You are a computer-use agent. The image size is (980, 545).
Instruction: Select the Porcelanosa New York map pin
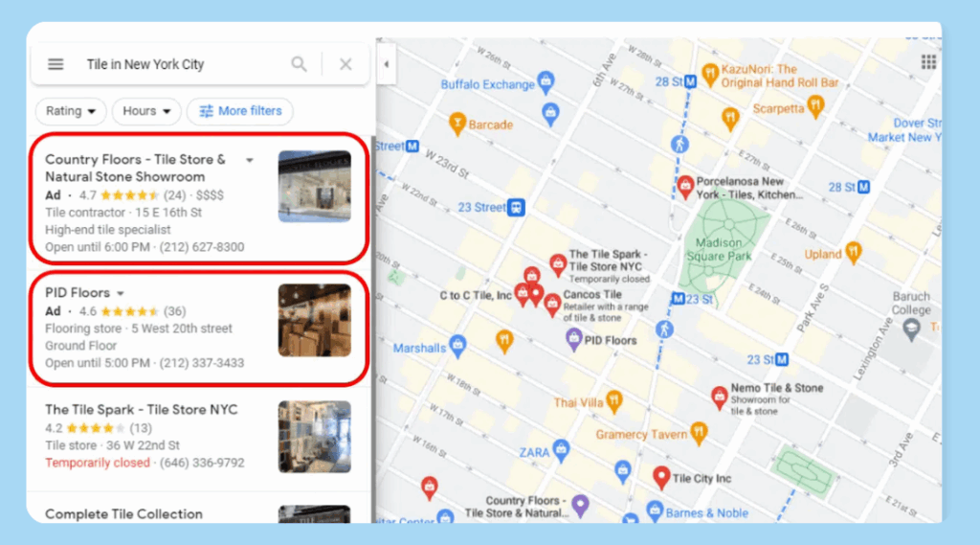[685, 185]
